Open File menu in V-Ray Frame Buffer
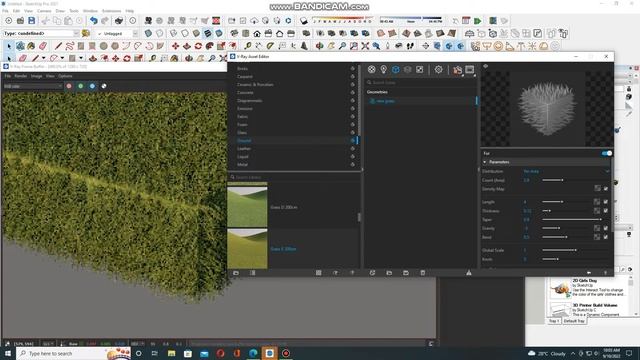Image resolution: width=640 pixels, height=360 pixels. (8, 76)
